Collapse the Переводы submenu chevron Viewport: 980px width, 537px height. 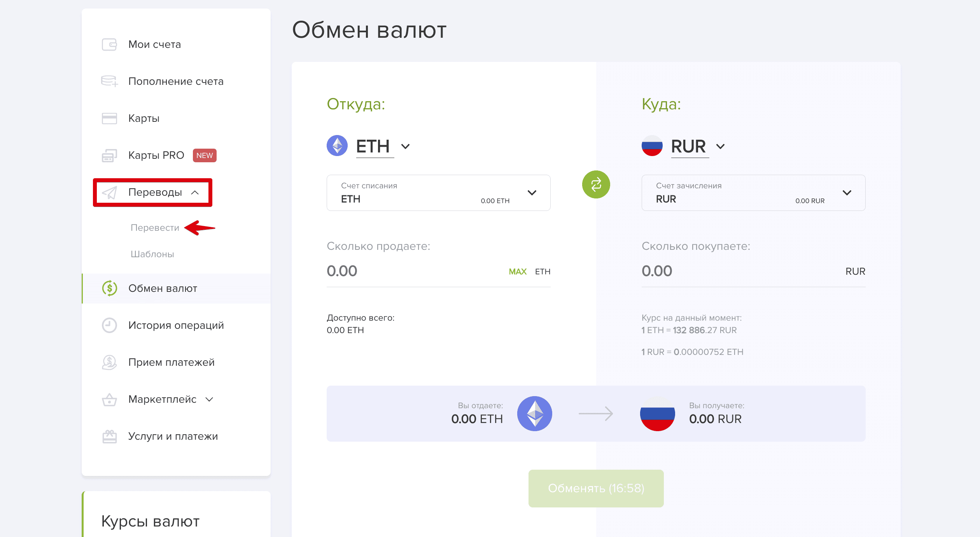point(195,192)
